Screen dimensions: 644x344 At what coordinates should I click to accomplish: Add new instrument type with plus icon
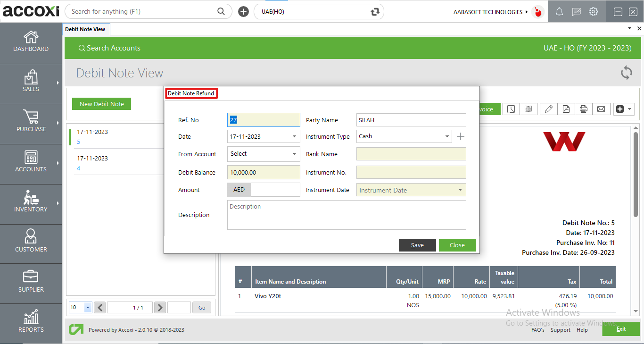click(x=461, y=136)
